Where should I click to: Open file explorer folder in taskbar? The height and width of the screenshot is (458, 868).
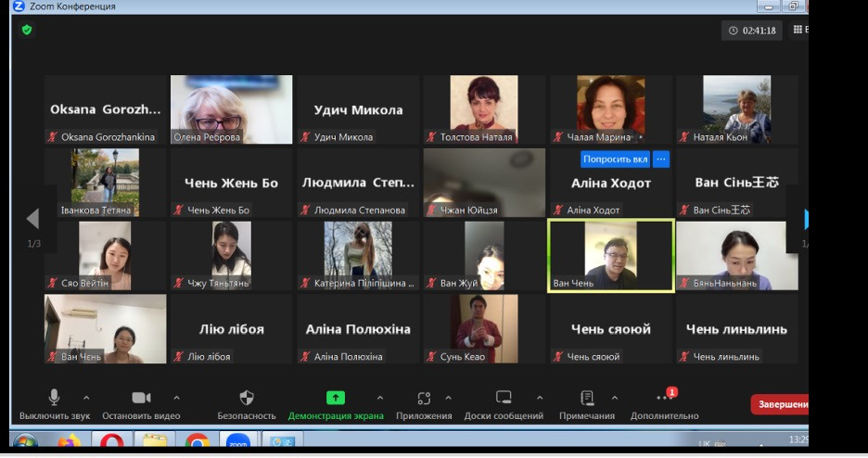tap(155, 442)
